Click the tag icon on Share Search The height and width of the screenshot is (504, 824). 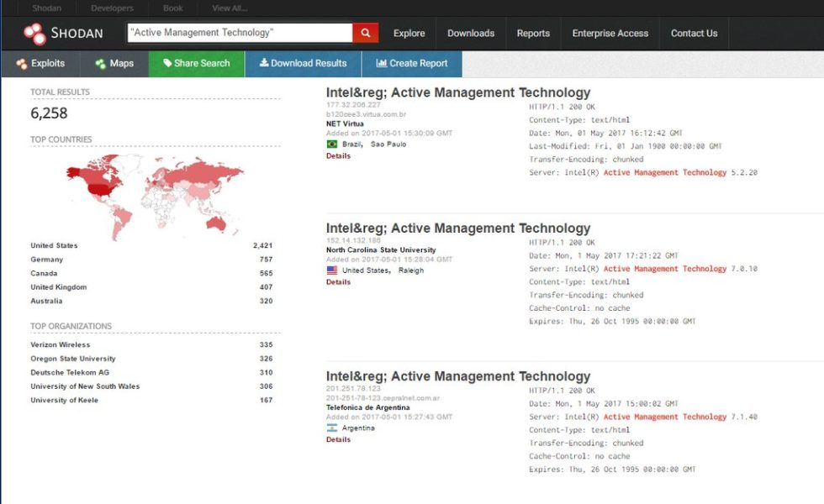point(168,63)
